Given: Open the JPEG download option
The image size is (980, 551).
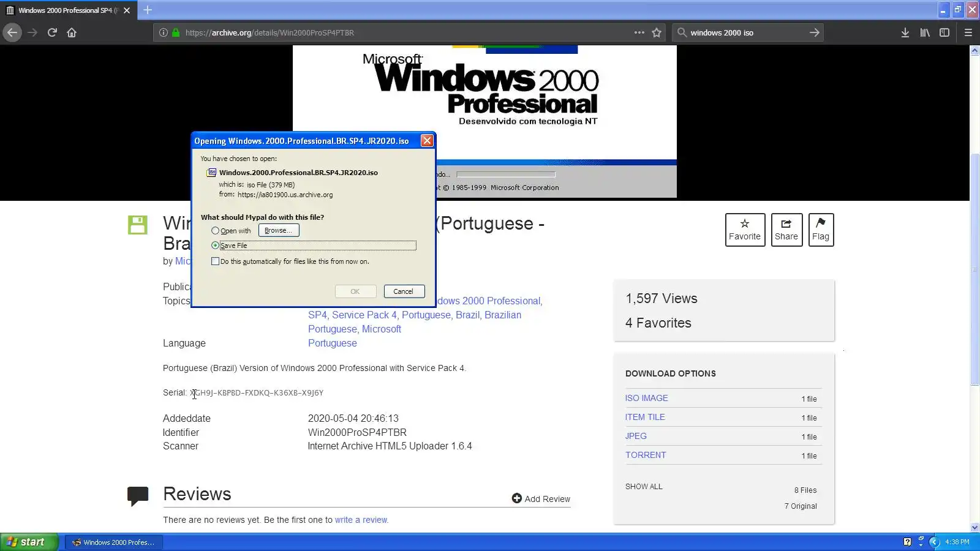Looking at the screenshot, I should tap(636, 436).
